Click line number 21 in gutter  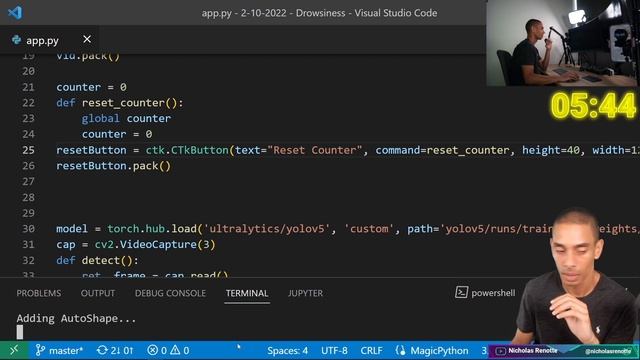tap(29, 87)
